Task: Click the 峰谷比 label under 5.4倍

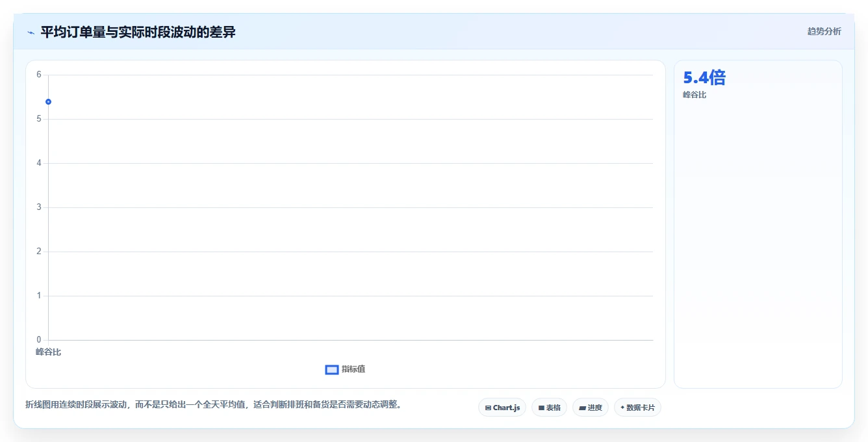Action: click(x=695, y=95)
